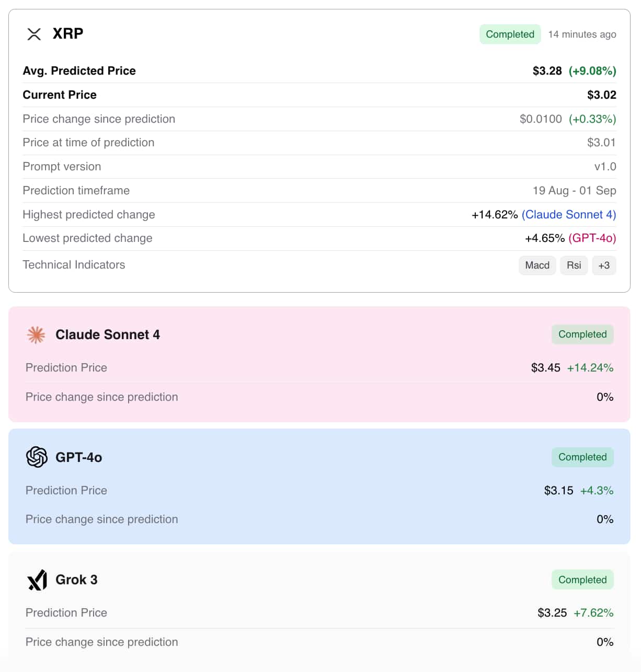
Task: Click the GPT-4o OpenAI logo icon
Action: (x=37, y=457)
